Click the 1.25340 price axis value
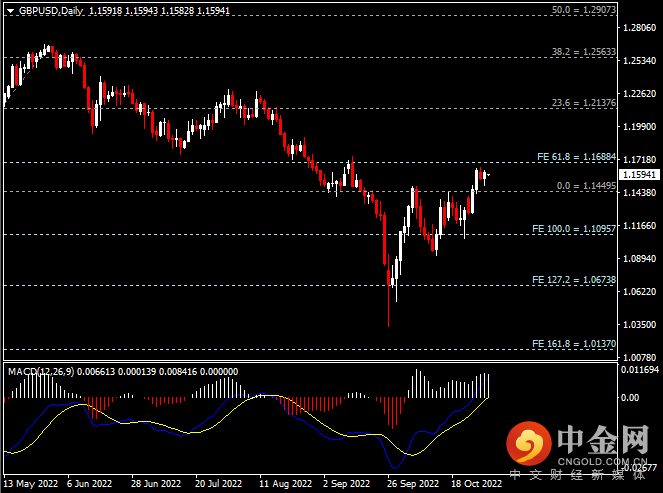This screenshot has width=663, height=493. tap(640, 61)
